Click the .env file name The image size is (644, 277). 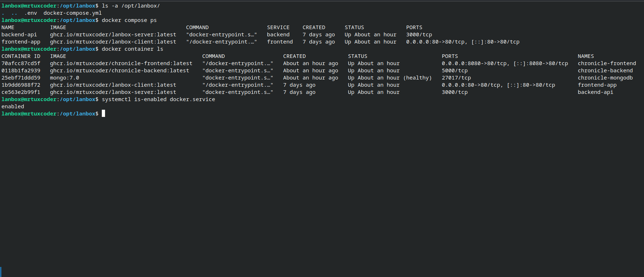31,13
